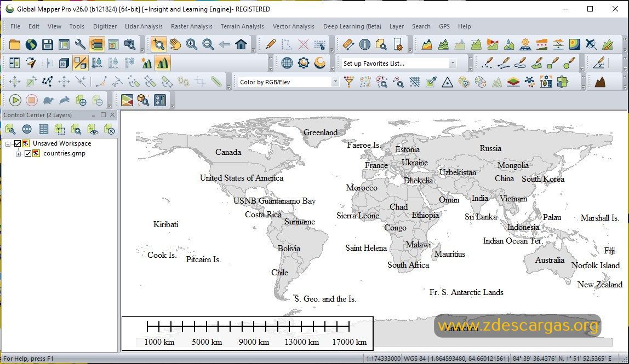Click the create area feature pencil icon

click(537, 63)
